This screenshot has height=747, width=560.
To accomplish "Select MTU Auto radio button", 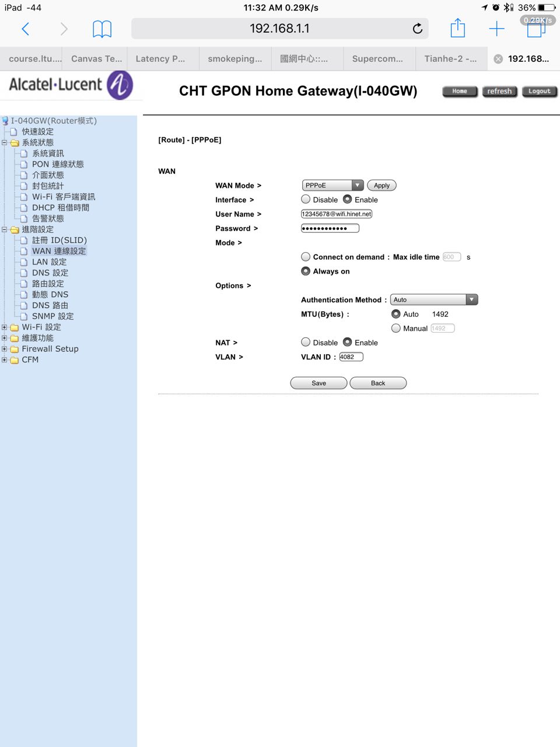I will pyautogui.click(x=396, y=314).
